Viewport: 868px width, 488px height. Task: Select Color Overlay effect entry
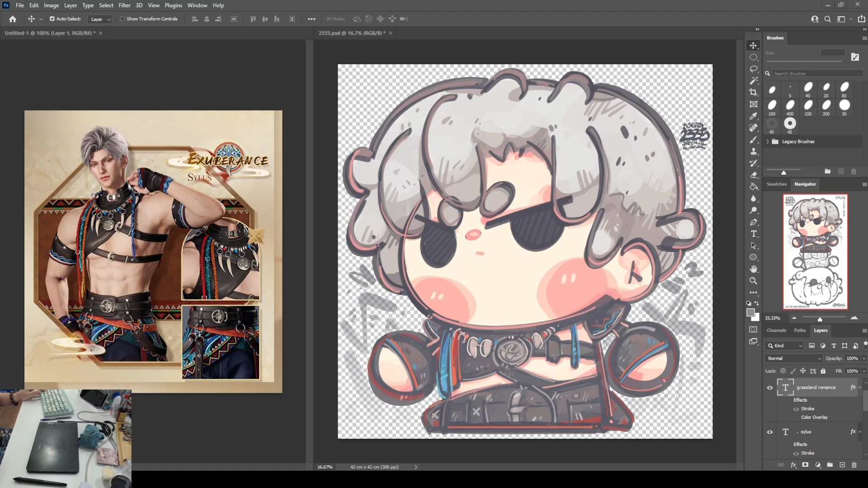tap(814, 418)
